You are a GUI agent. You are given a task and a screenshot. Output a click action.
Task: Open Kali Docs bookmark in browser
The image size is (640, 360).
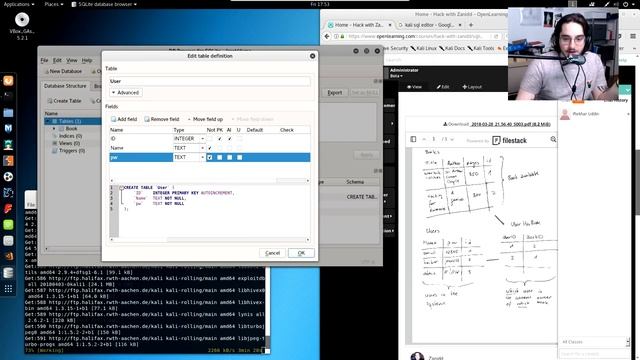point(452,48)
